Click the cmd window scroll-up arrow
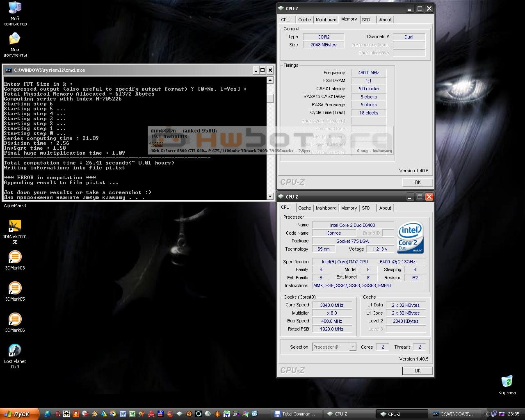 [x=270, y=80]
